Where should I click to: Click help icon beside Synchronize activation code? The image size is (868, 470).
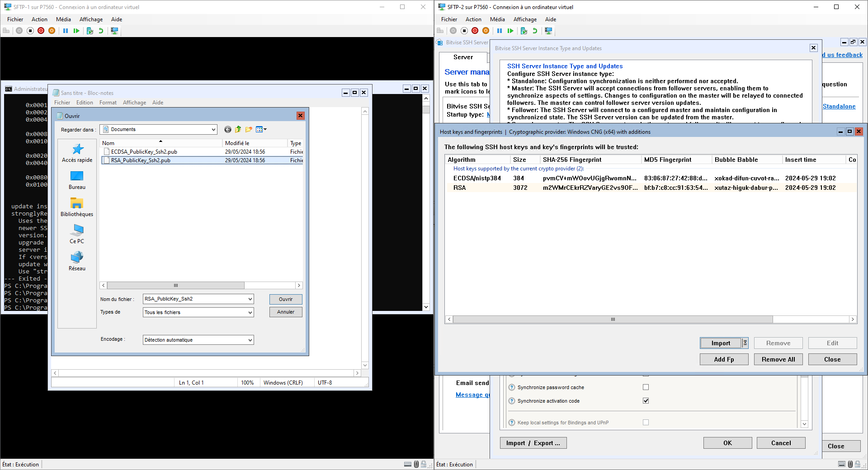pyautogui.click(x=512, y=401)
